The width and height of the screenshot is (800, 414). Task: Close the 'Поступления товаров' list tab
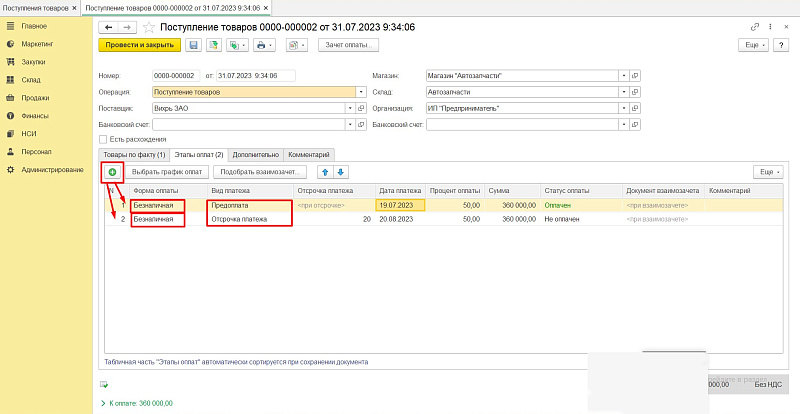point(75,7)
